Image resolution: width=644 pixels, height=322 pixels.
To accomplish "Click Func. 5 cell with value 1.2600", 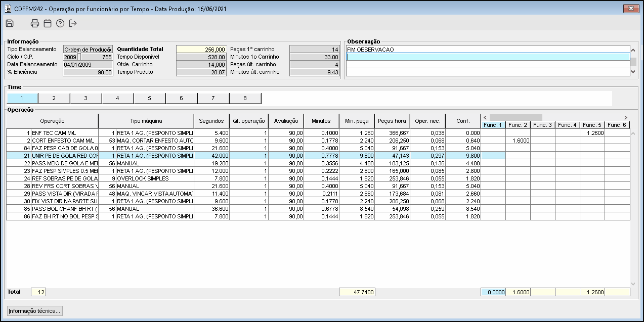I will point(592,132).
